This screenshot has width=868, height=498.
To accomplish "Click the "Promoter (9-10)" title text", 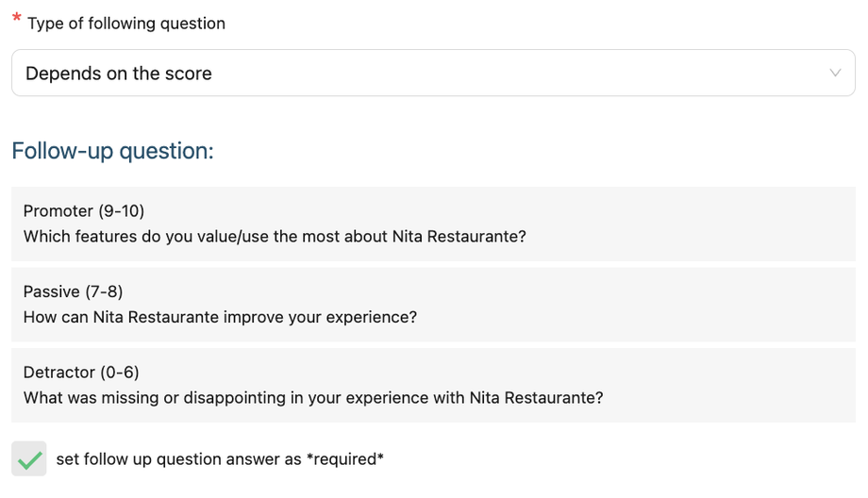I will (84, 210).
